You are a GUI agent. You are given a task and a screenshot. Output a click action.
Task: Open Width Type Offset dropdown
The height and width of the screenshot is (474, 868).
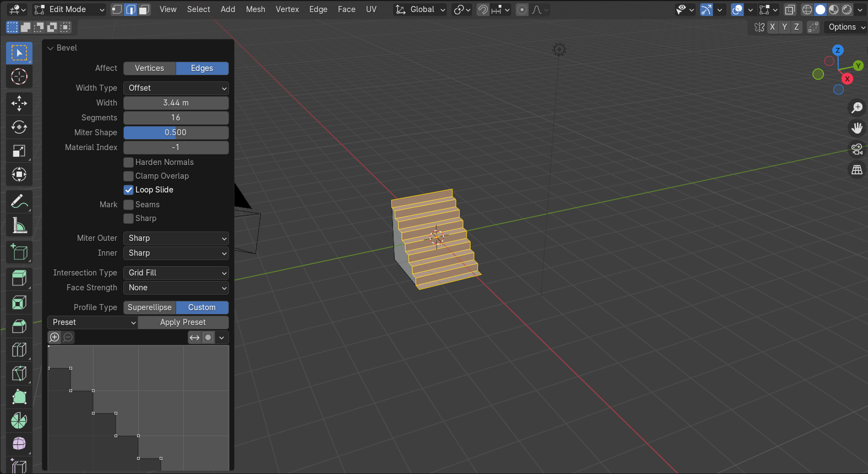point(176,88)
